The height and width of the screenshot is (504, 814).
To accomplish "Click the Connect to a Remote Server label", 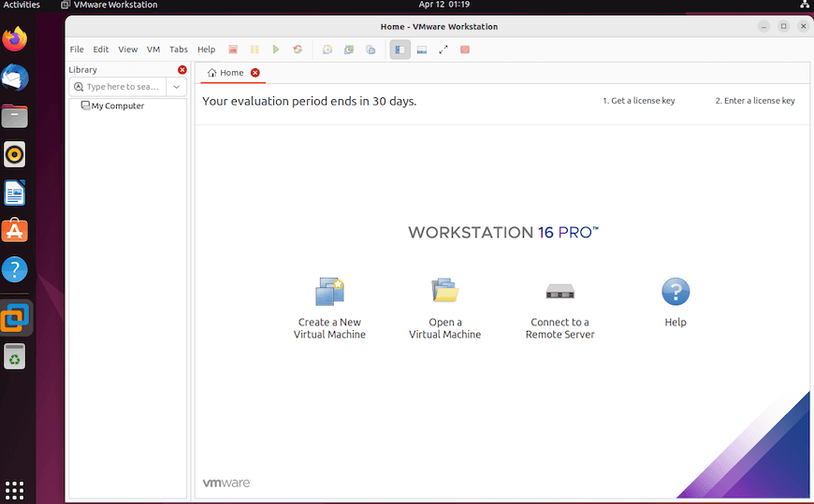I will click(560, 328).
